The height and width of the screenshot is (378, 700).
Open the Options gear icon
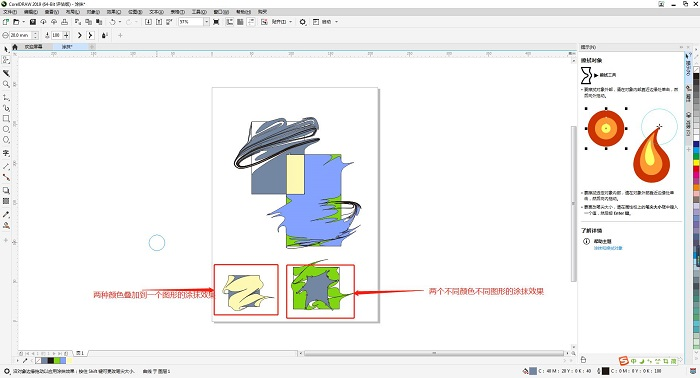[x=303, y=21]
